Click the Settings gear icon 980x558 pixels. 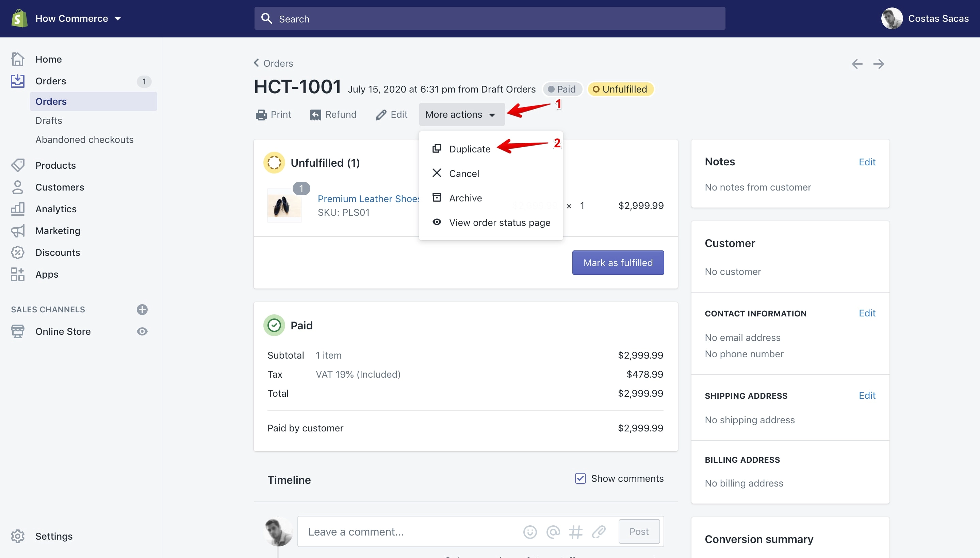click(x=18, y=536)
